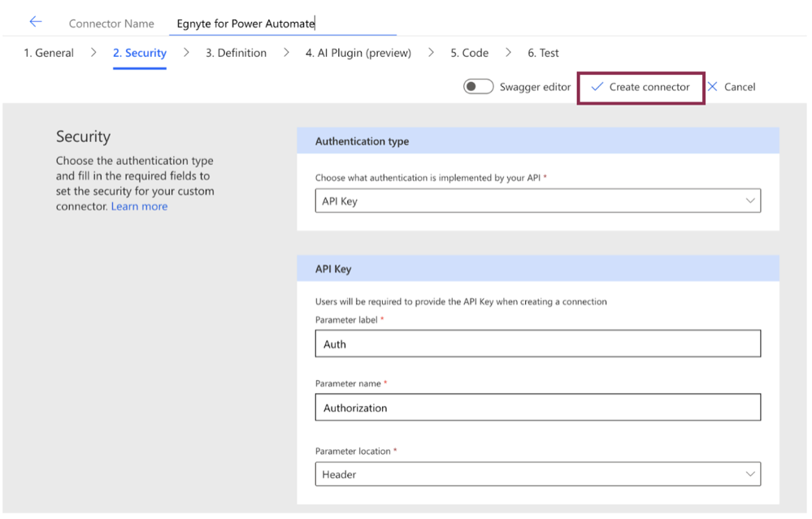Image resolution: width=812 pixels, height=519 pixels.
Task: Expand the Parameter location dropdown showing Header
Action: click(537, 474)
